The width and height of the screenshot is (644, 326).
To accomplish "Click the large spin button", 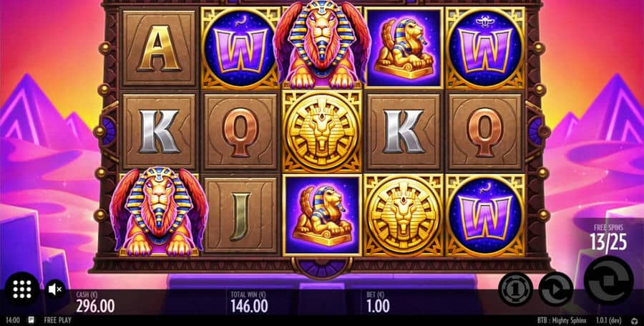I will coord(609,280).
